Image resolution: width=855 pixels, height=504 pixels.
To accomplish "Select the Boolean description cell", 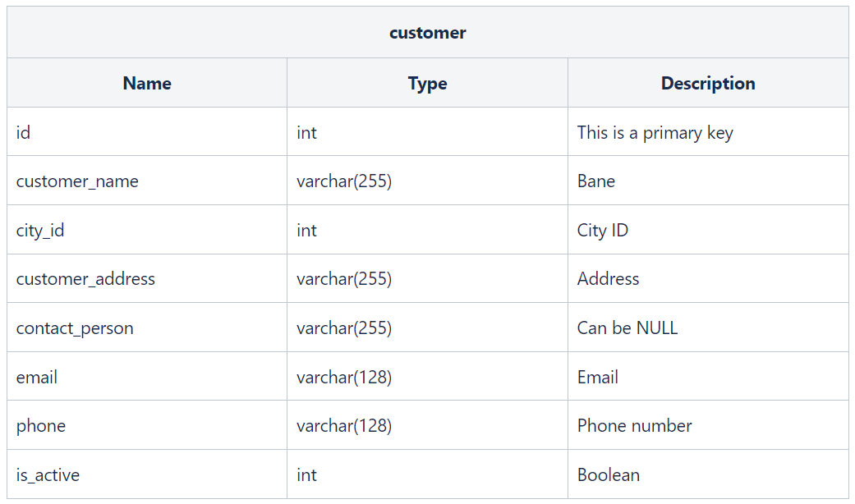I will tap(708, 474).
